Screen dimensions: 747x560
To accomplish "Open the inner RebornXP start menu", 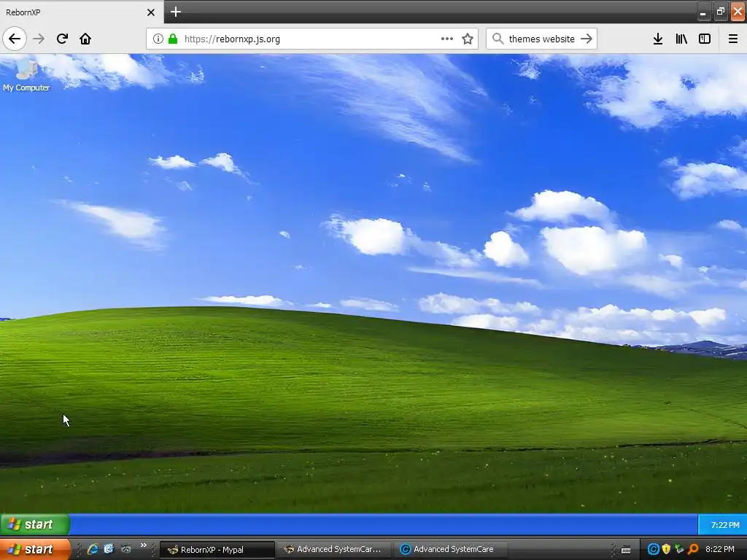I will 35,524.
